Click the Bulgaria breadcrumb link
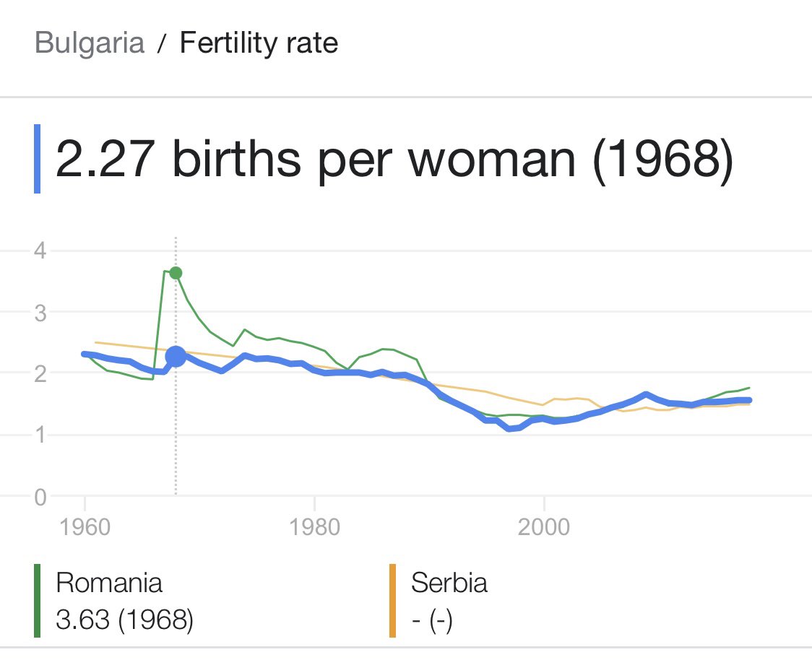 click(x=89, y=43)
